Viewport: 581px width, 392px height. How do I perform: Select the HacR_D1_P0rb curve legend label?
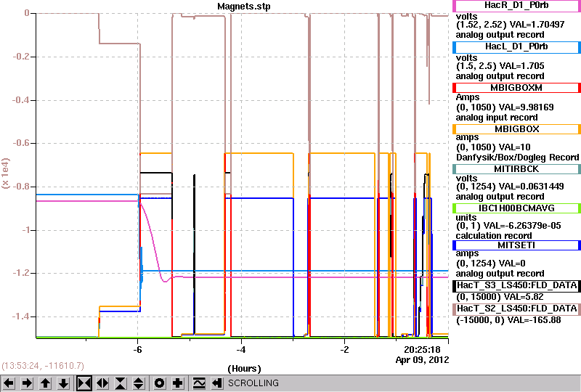click(516, 6)
